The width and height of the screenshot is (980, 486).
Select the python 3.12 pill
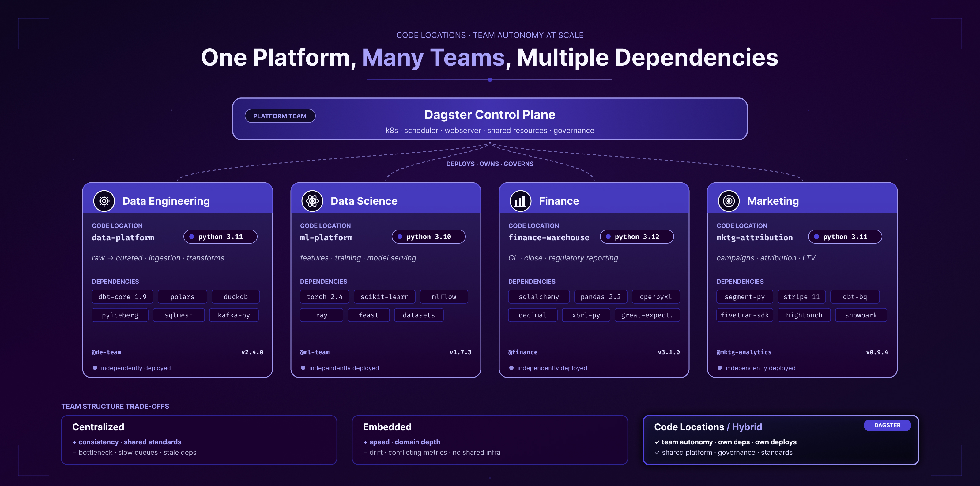click(637, 237)
